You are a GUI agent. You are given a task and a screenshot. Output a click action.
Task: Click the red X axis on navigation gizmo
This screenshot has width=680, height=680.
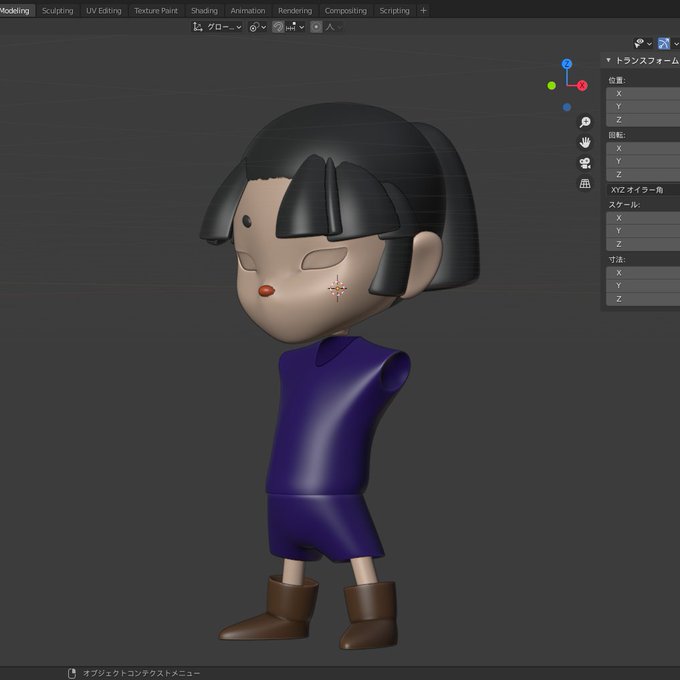pyautogui.click(x=582, y=85)
